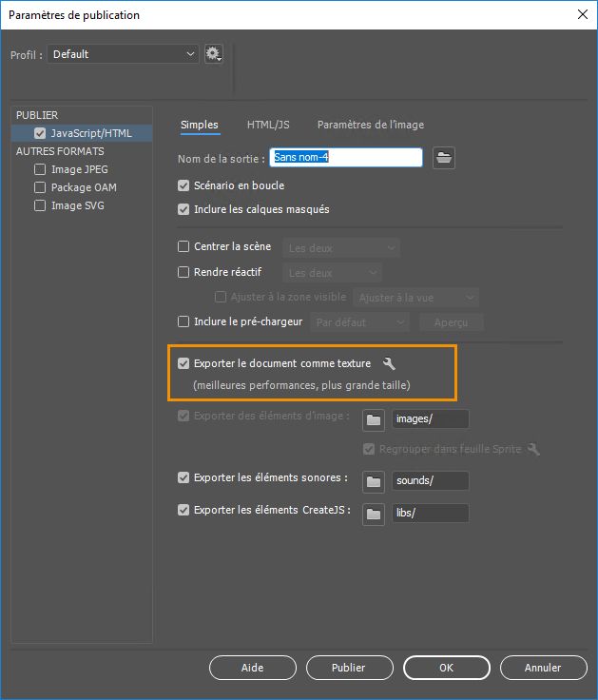Switch to the HTML/JS tab
The height and width of the screenshot is (700, 598).
(x=268, y=125)
